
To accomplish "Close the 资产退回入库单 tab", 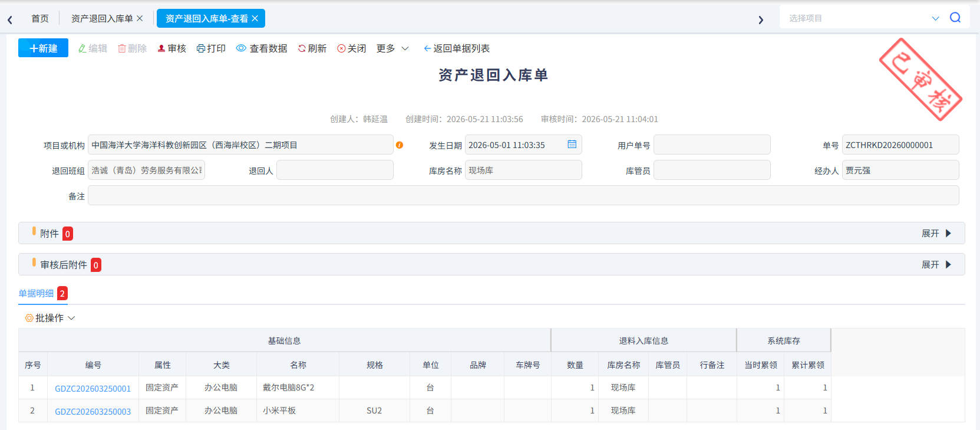I will (x=140, y=18).
